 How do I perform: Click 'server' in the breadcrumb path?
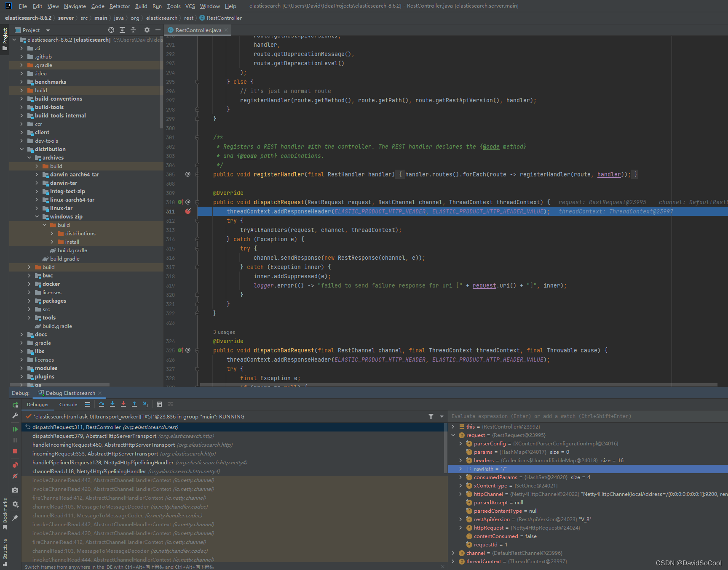pyautogui.click(x=66, y=18)
